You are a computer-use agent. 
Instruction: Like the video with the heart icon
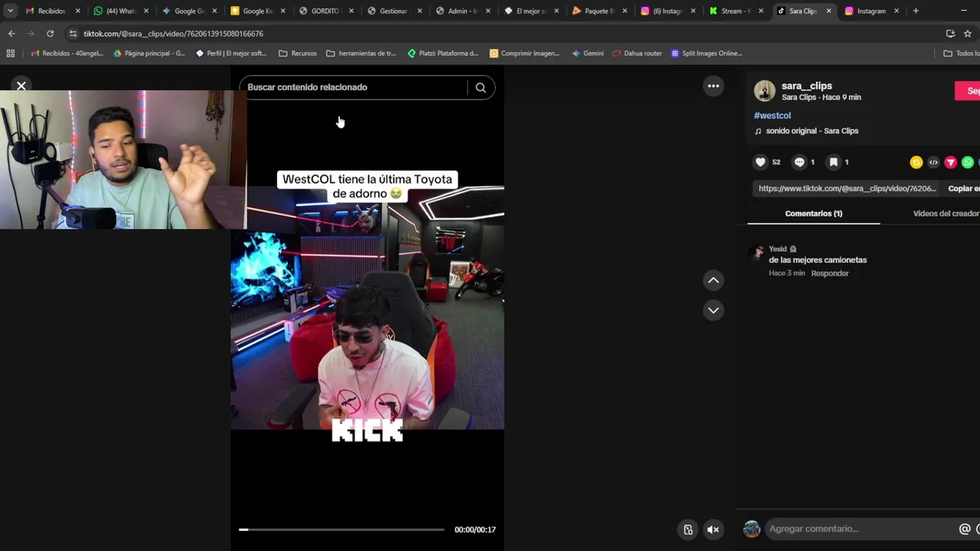(760, 162)
